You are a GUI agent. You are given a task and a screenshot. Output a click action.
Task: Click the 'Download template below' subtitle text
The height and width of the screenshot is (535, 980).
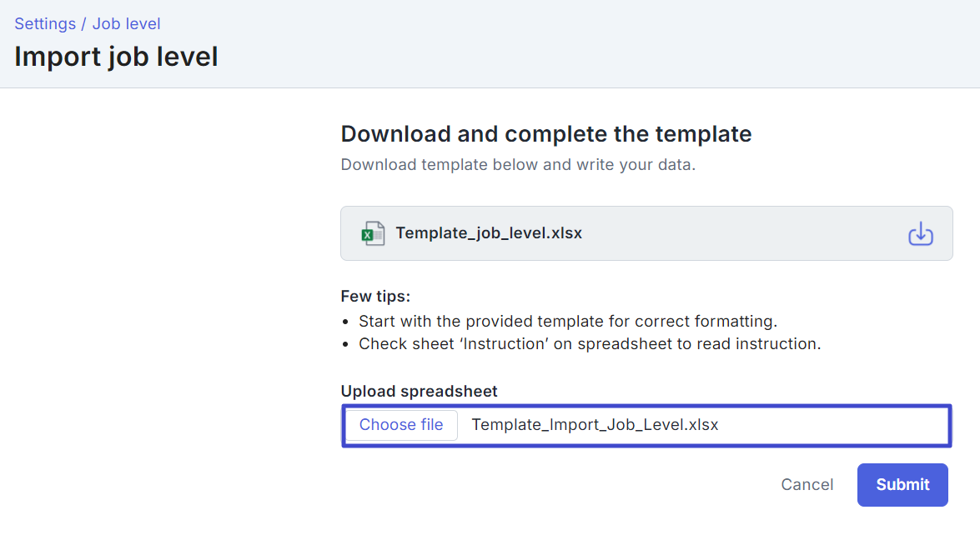518,165
